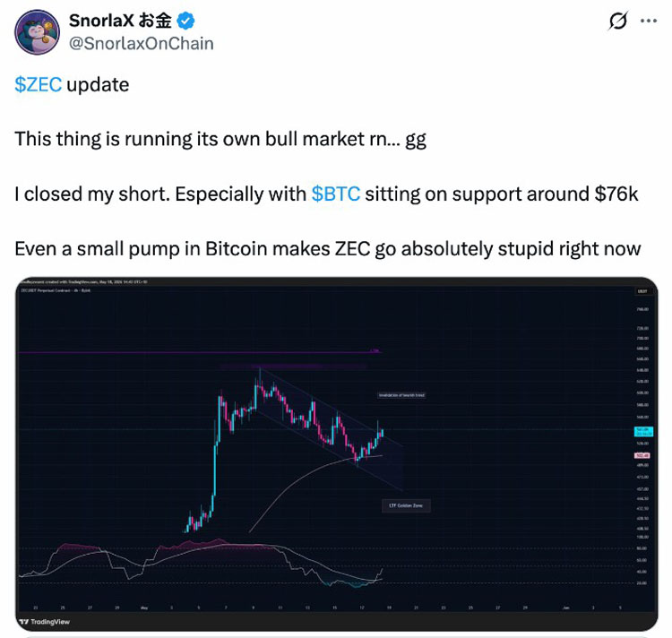Click the cyan current price tag on price axis
This screenshot has width=672, height=638.
(x=642, y=432)
